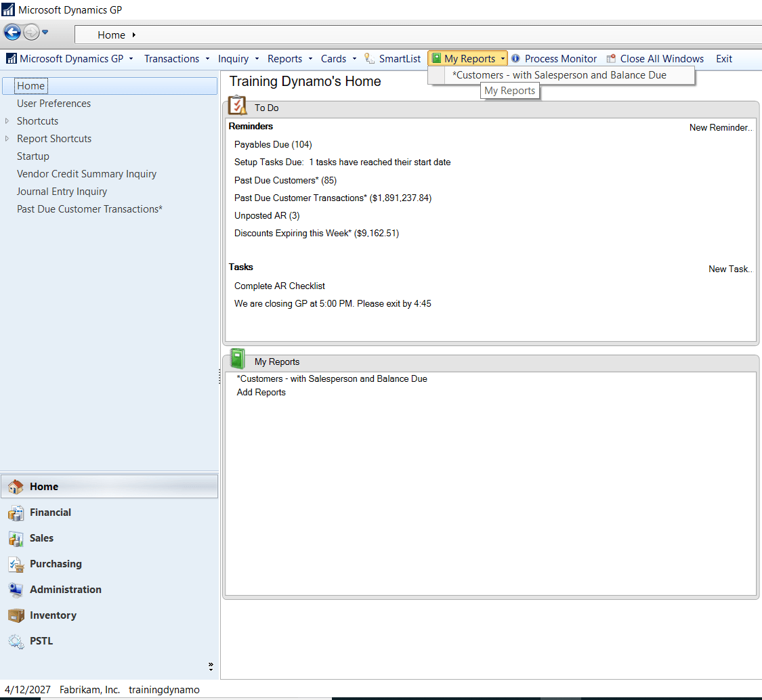Click Exit in the menu bar
Viewport: 762px width, 700px height.
(x=723, y=58)
